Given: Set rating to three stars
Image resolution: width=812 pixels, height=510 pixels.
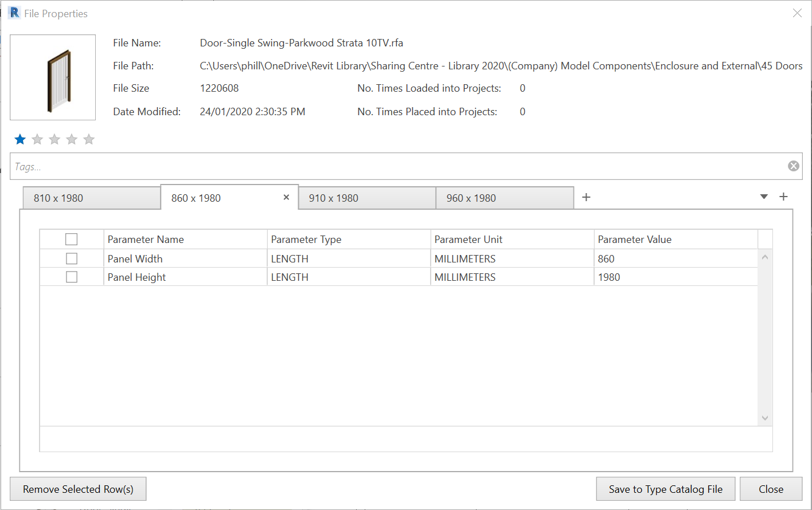Looking at the screenshot, I should coord(54,139).
